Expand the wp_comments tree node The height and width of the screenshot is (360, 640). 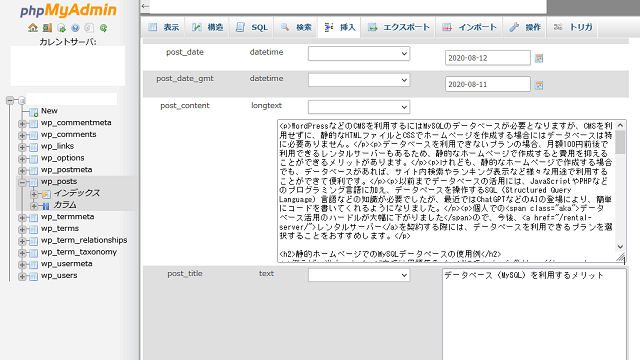pyautogui.click(x=22, y=135)
